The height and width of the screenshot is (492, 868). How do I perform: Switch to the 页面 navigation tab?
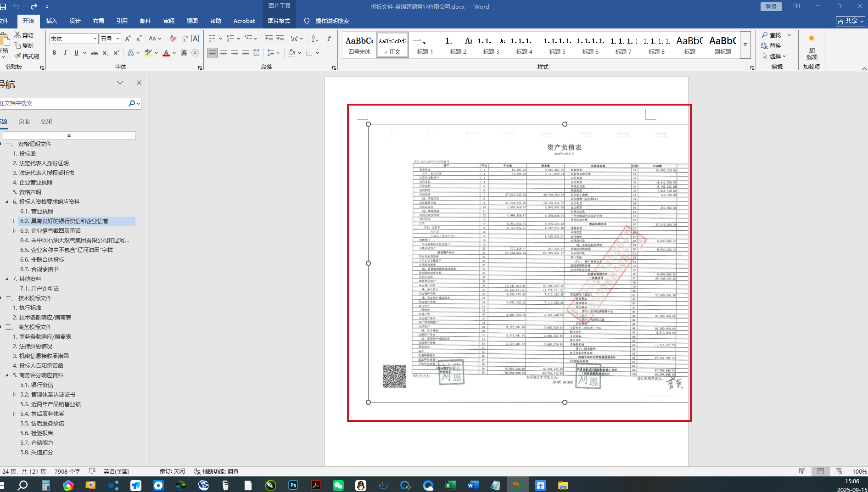(24, 121)
